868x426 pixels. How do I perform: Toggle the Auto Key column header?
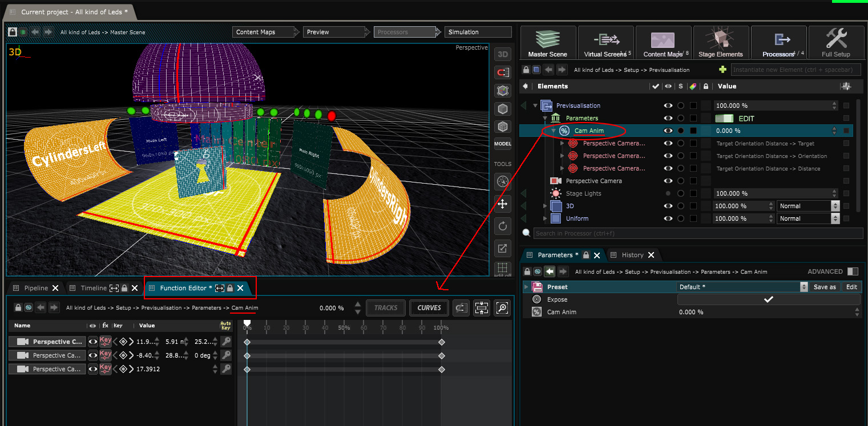point(225,325)
